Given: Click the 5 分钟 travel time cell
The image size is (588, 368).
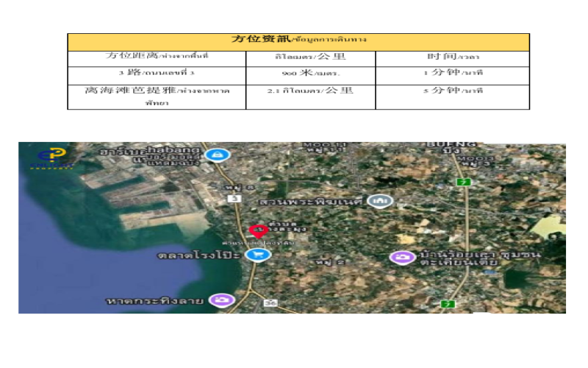Looking at the screenshot, I should [x=452, y=91].
